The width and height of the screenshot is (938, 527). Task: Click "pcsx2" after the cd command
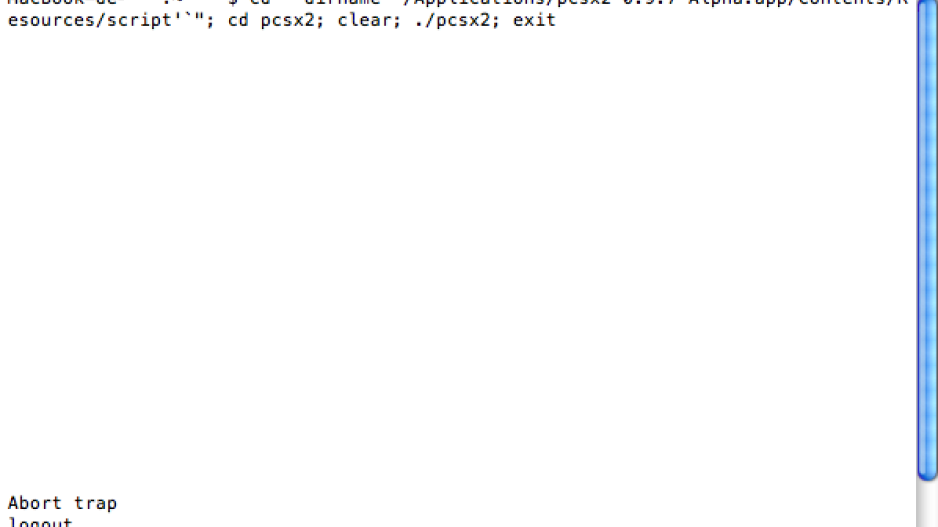(287, 21)
